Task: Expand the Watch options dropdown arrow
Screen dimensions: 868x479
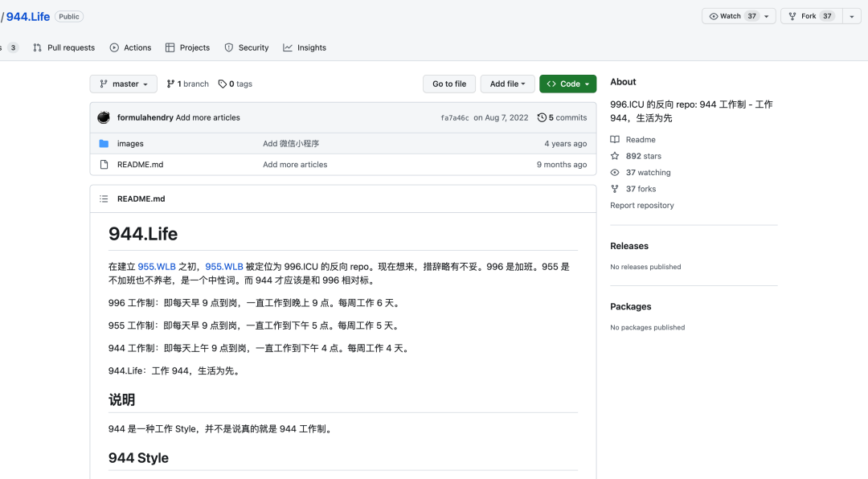Action: click(x=768, y=16)
